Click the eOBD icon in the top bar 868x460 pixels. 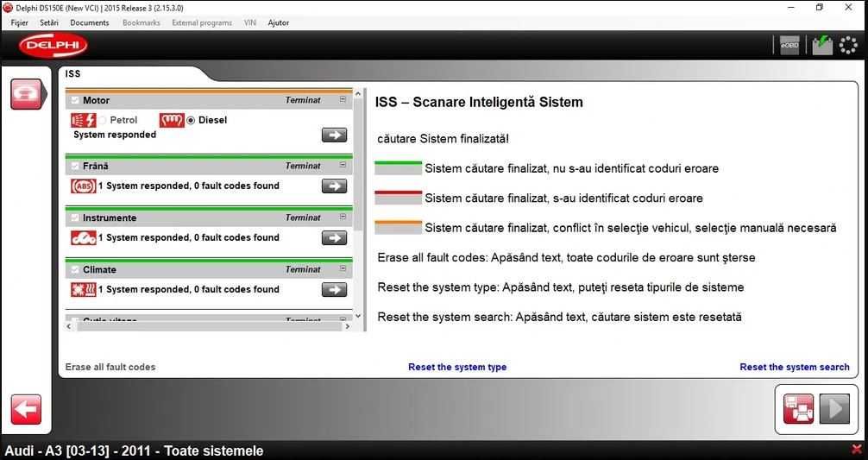tap(789, 46)
